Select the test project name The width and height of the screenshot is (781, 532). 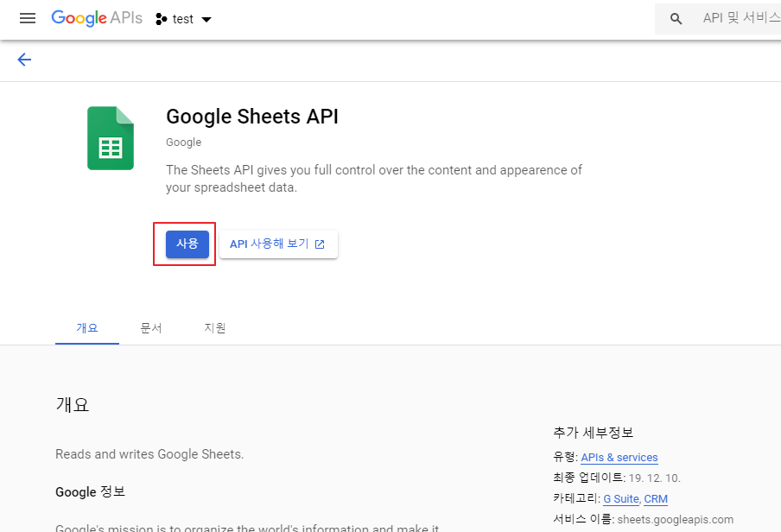[183, 19]
